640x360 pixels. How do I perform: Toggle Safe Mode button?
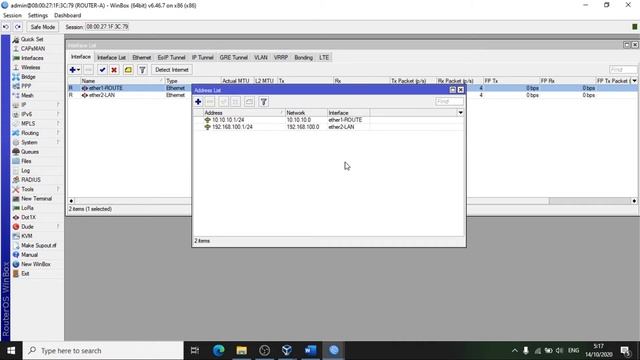42,27
